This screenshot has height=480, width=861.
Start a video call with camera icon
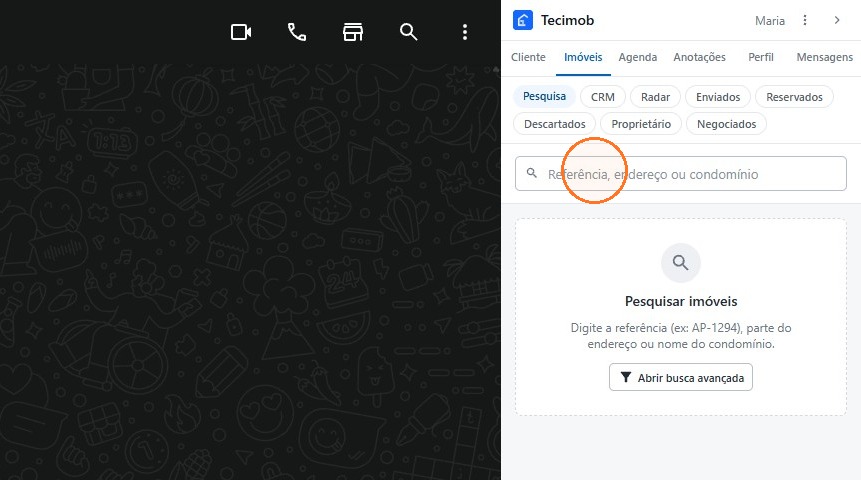241,32
